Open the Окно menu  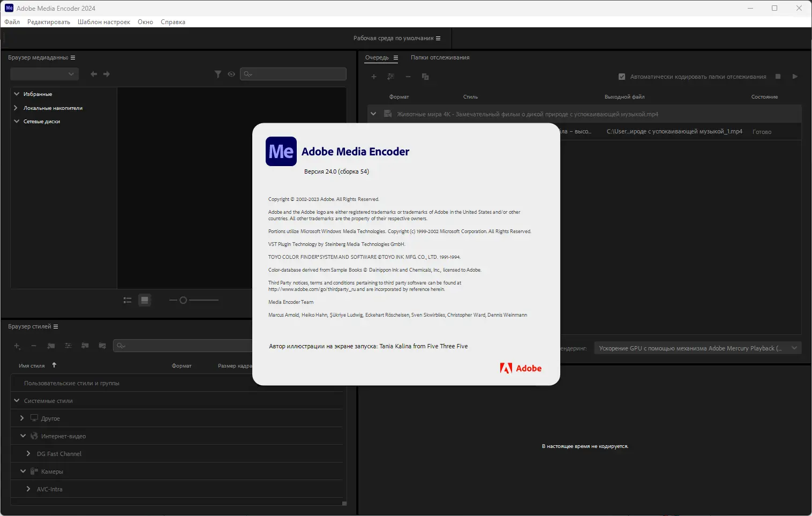(145, 22)
